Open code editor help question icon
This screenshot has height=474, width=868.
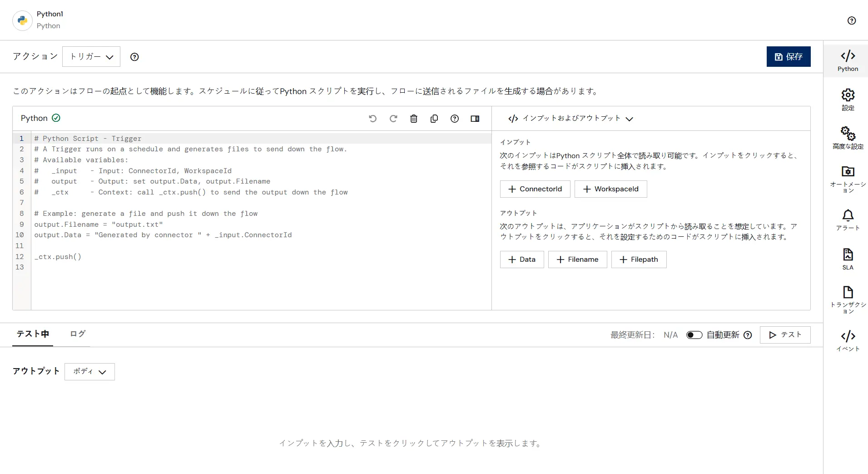click(x=455, y=119)
